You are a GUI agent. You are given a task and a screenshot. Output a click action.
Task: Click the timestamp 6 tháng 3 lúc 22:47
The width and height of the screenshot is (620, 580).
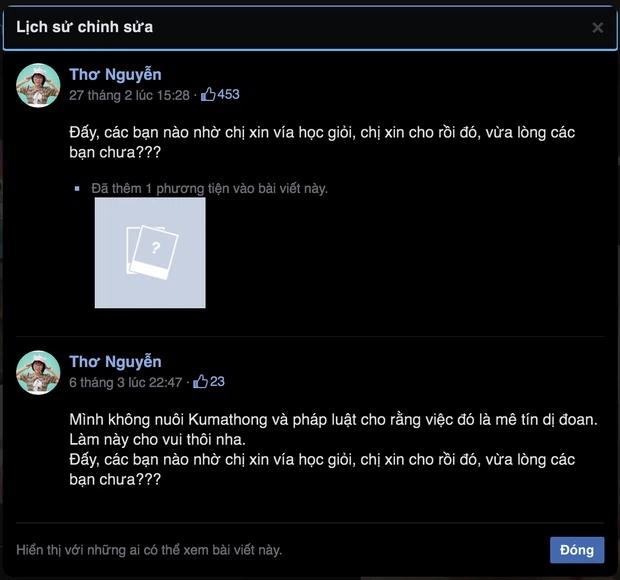[x=125, y=382]
